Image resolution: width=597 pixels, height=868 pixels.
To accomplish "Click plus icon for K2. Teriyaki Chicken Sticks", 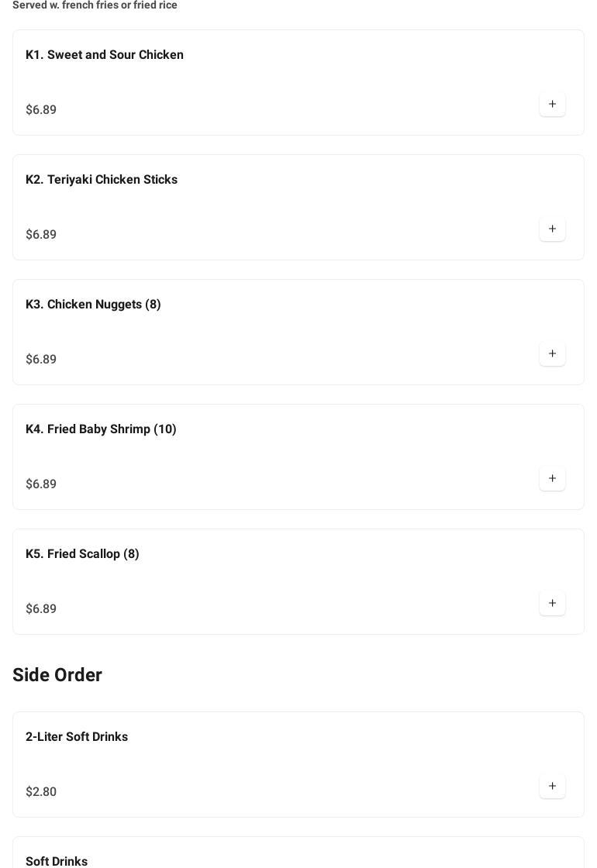I will pos(552,229).
